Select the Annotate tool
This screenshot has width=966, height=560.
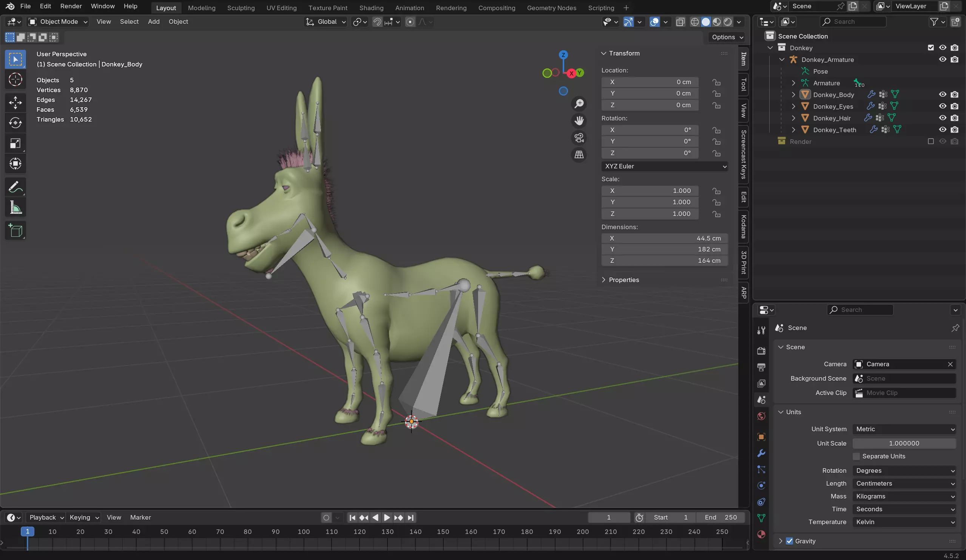point(15,187)
